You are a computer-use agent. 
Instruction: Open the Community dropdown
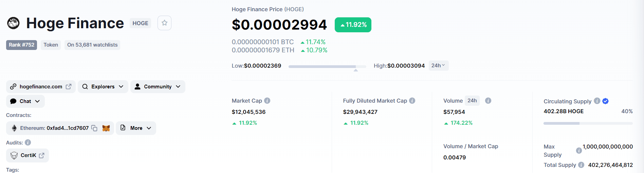click(x=158, y=87)
